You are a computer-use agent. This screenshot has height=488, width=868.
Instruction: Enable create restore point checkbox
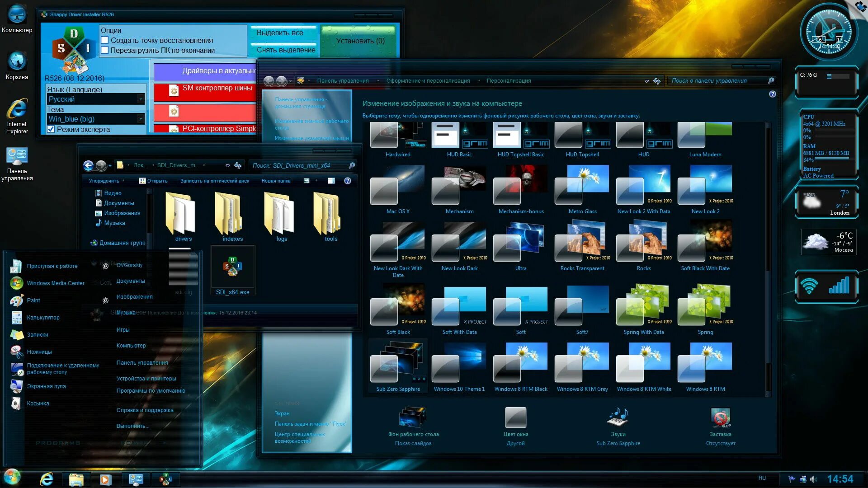[105, 40]
